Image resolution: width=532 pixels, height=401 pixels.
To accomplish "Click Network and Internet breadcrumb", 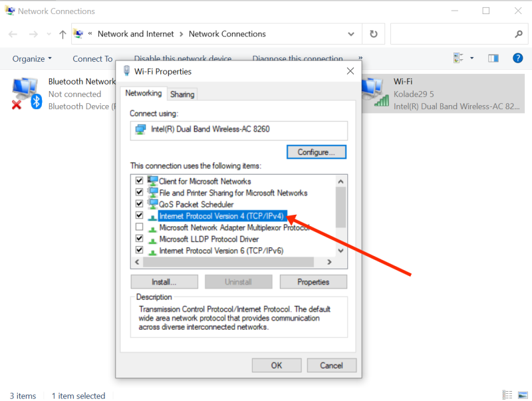I will (x=136, y=34).
